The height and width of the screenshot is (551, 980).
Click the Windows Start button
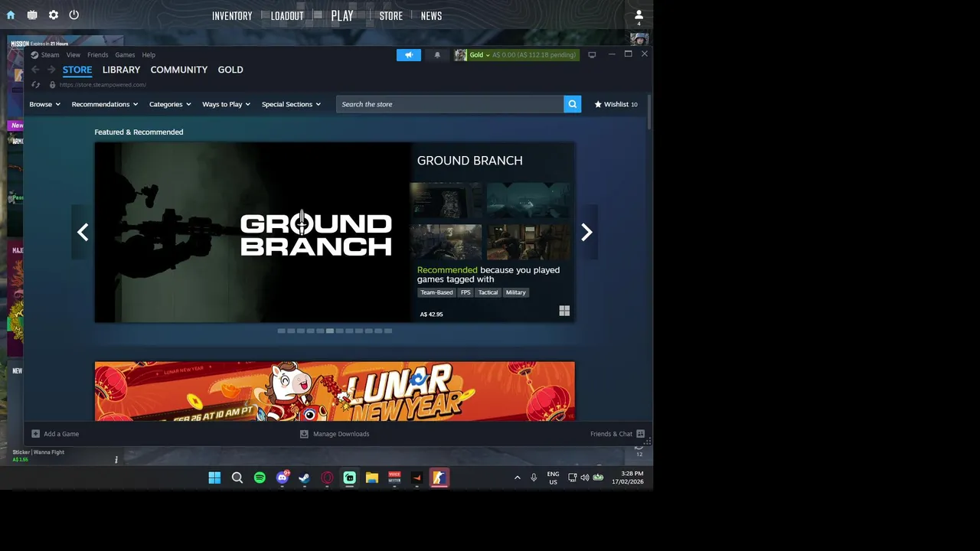pos(214,478)
